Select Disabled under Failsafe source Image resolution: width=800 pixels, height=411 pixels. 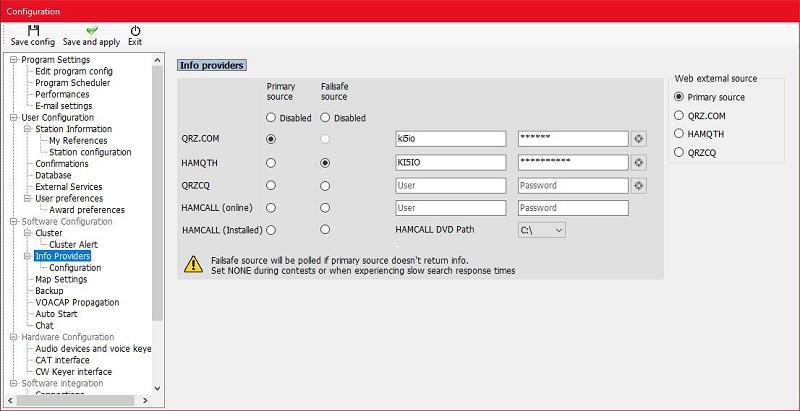pyautogui.click(x=325, y=118)
